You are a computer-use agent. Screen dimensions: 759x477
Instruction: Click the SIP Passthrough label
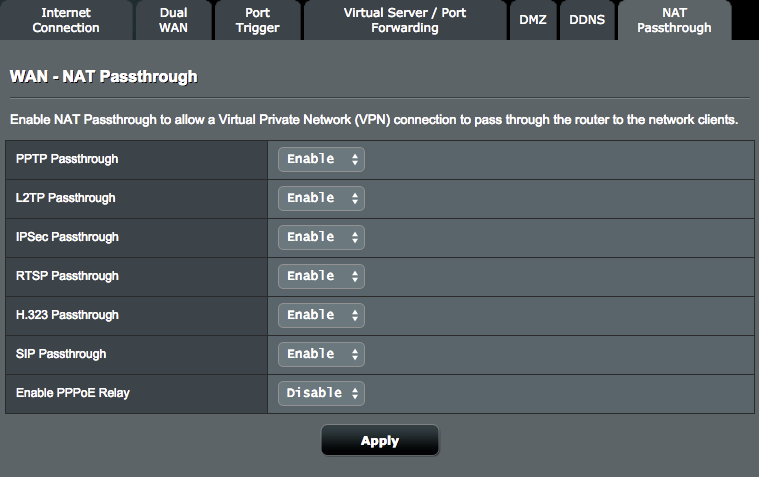pyautogui.click(x=61, y=354)
